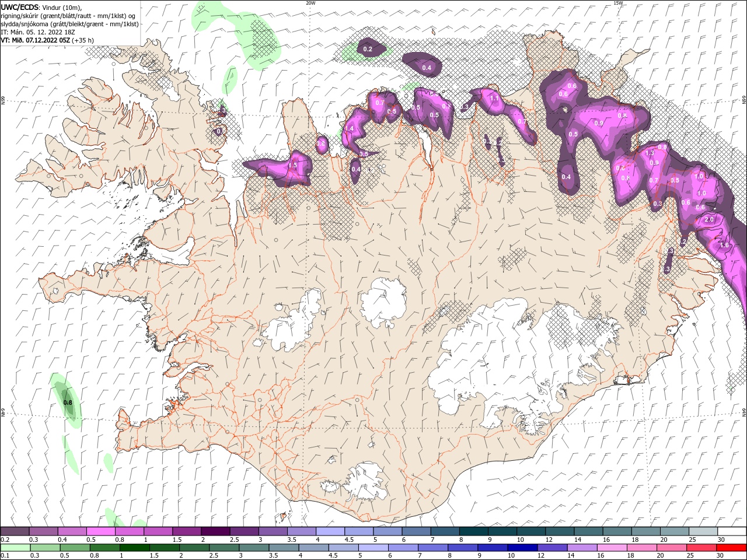Pick the upper legend swatch between 25 and 30
The image size is (747, 560).
(703, 531)
